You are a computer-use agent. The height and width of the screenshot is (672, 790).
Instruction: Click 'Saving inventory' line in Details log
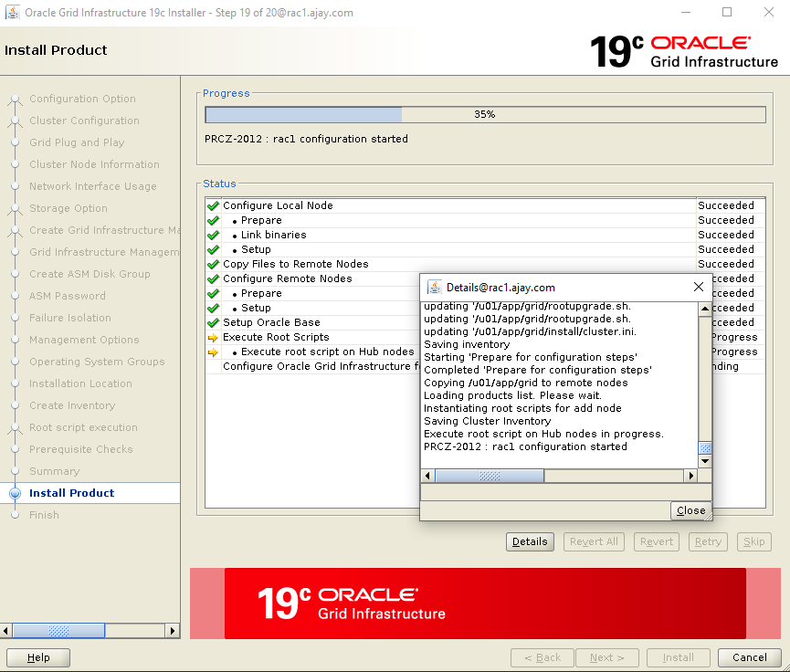click(x=467, y=344)
